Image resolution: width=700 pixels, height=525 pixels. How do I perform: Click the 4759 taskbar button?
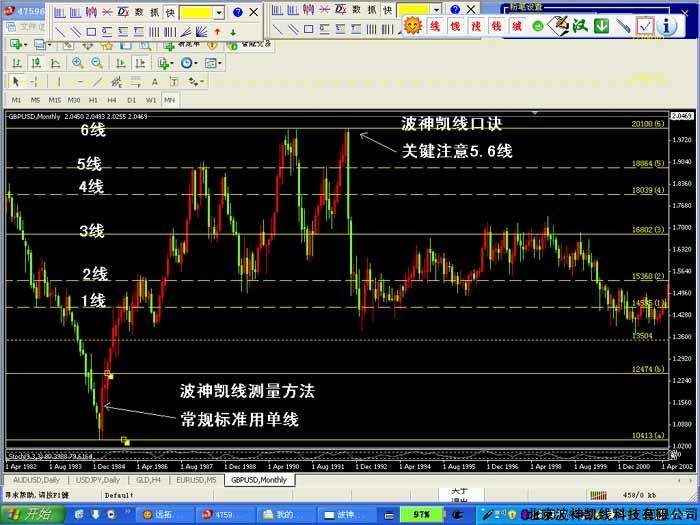pos(223,515)
